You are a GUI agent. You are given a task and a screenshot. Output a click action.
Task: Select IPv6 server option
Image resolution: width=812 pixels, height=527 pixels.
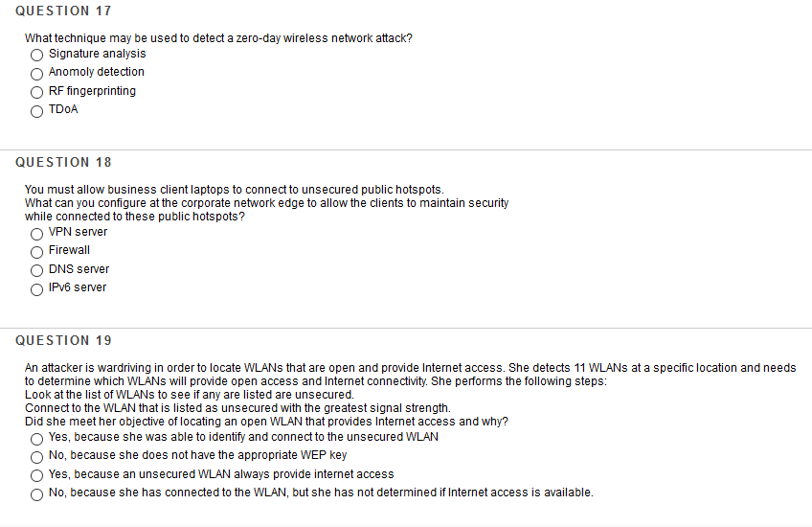(36, 289)
